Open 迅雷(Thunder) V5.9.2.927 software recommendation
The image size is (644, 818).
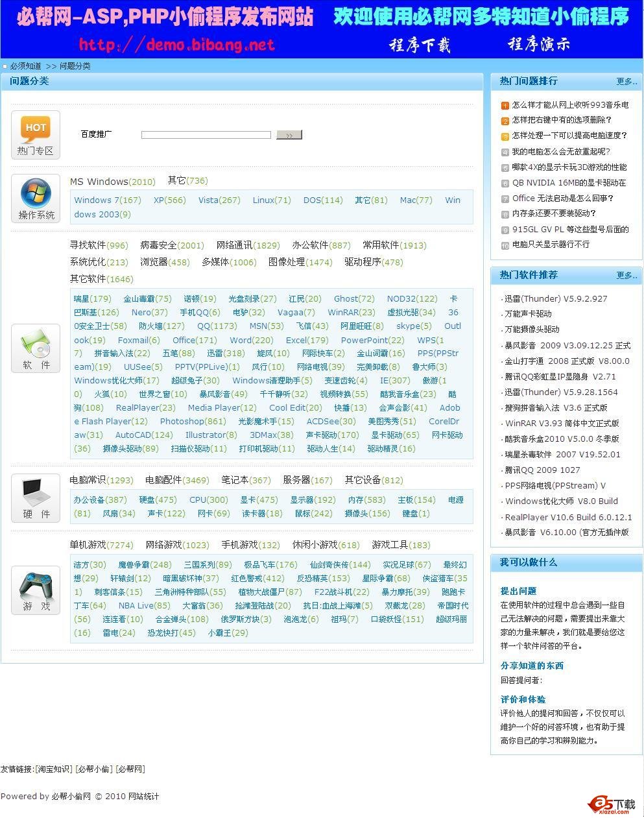tap(556, 299)
